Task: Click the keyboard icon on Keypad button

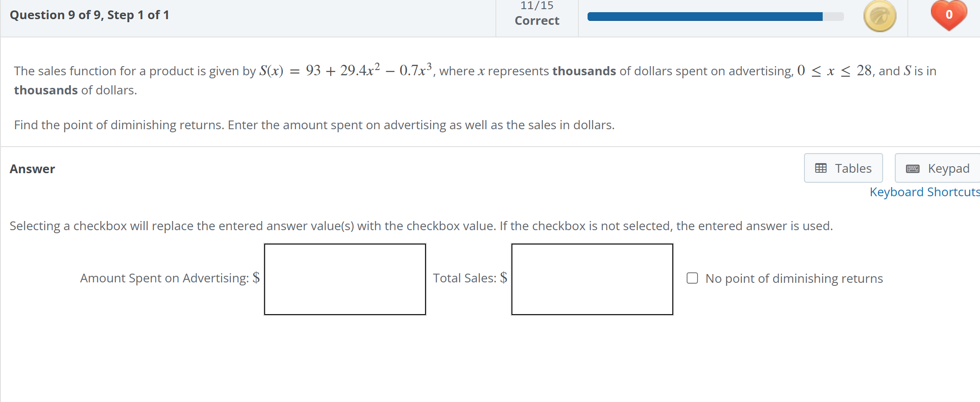Action: tap(914, 168)
